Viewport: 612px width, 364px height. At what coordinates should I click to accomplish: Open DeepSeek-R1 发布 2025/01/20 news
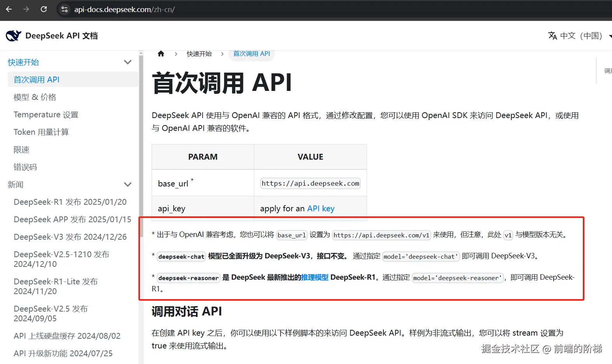70,202
